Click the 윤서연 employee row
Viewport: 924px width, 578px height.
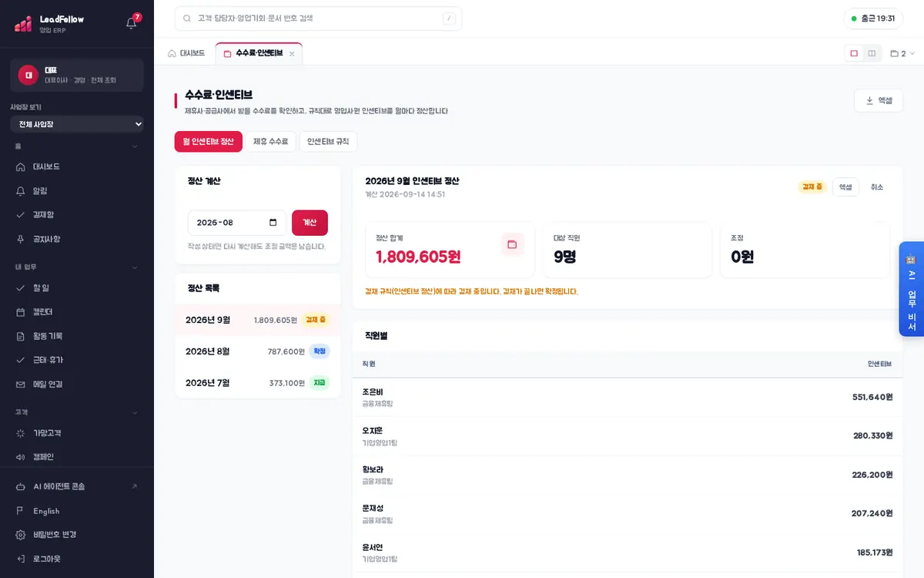pyautogui.click(x=628, y=552)
